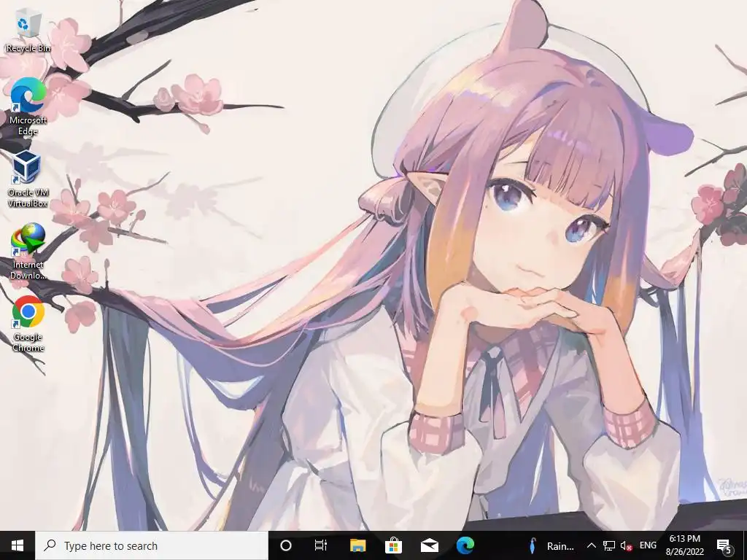This screenshot has height=560, width=747.
Task: Select the Internet Download Manager shortcut
Action: pyautogui.click(x=28, y=252)
